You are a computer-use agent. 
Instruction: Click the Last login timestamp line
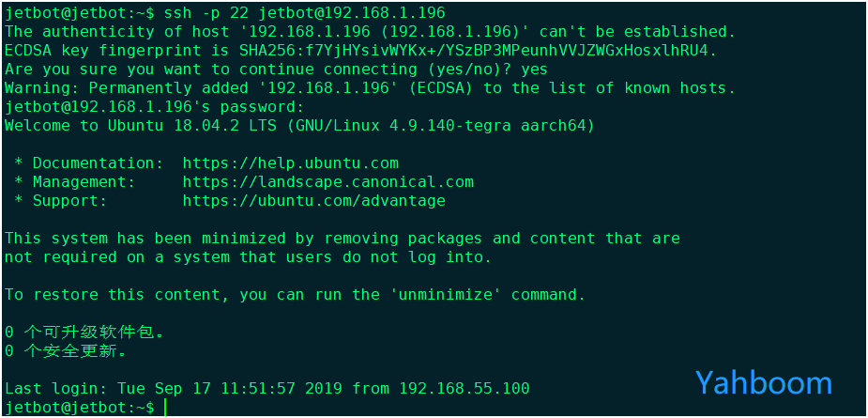tap(266, 389)
